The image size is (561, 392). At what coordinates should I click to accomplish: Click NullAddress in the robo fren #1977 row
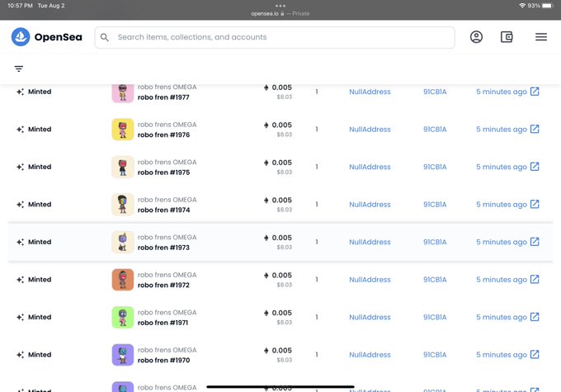tap(370, 92)
